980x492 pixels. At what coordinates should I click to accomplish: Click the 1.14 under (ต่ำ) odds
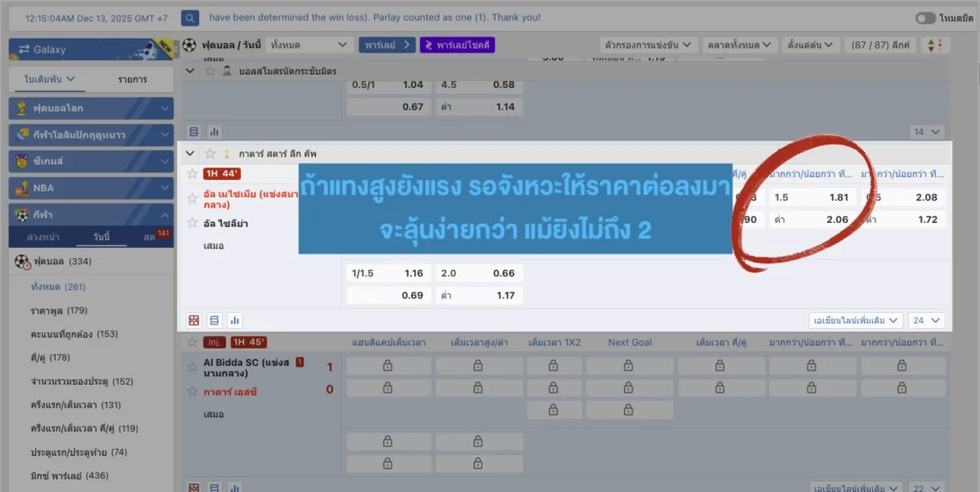click(x=505, y=107)
